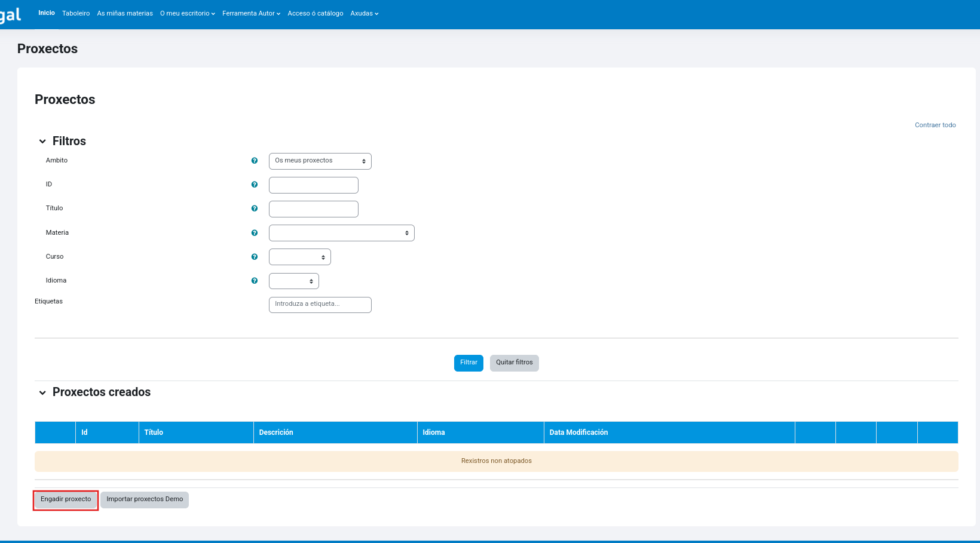The image size is (980, 543).
Task: Click the site logo in header
Action: point(11,14)
